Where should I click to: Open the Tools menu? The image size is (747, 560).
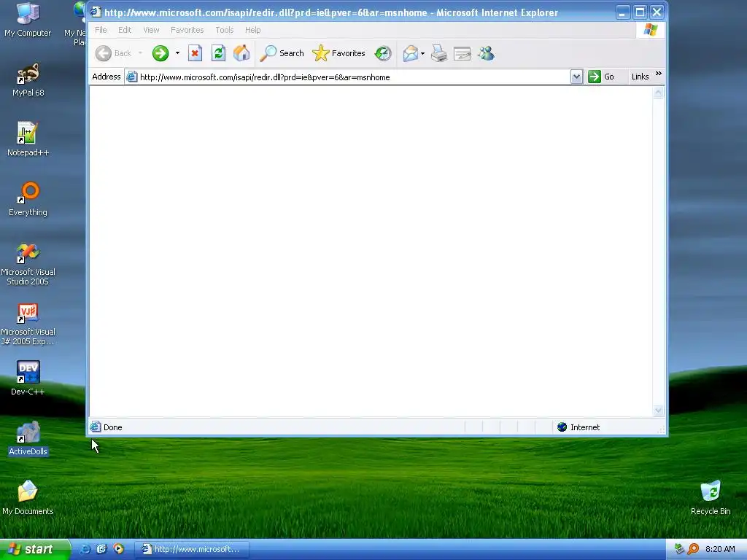(x=225, y=30)
